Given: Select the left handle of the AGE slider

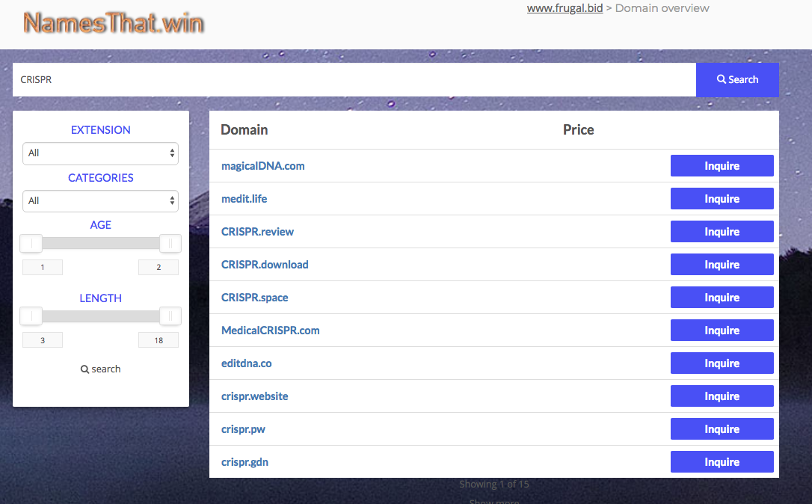Looking at the screenshot, I should (x=31, y=243).
